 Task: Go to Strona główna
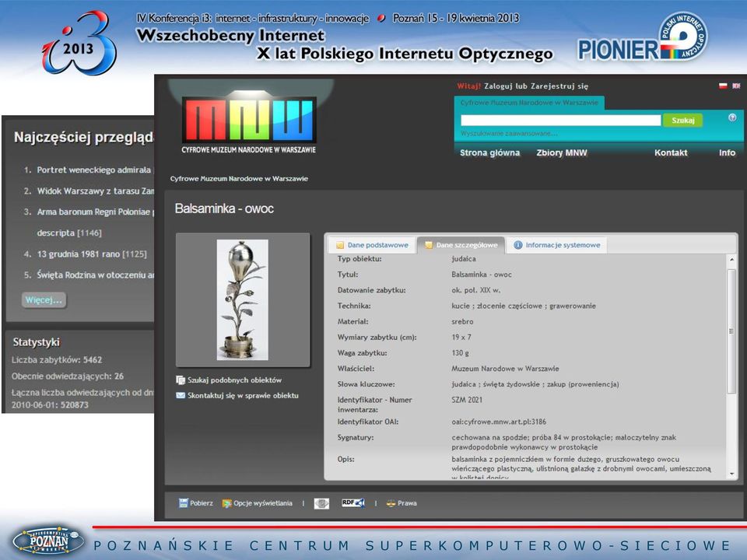(489, 152)
